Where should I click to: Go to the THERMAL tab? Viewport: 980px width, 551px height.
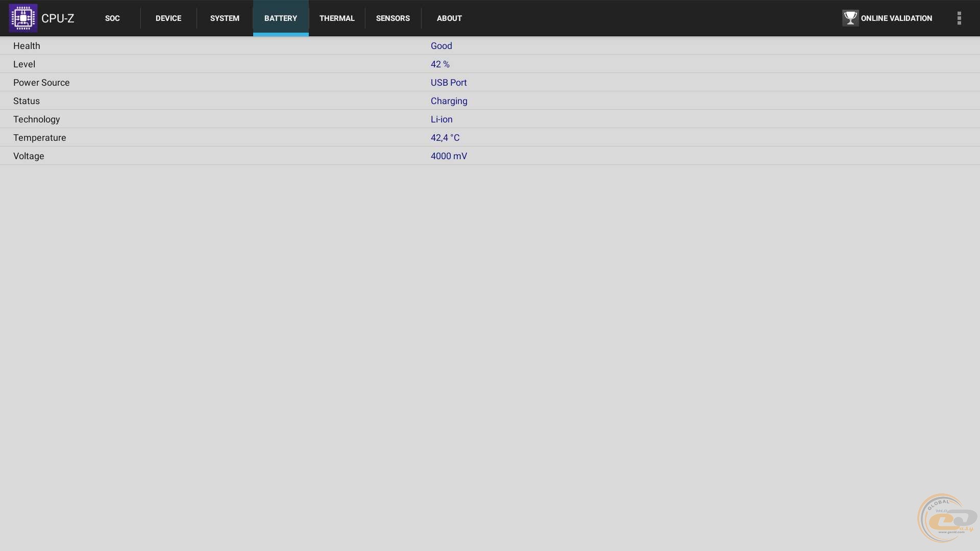337,18
